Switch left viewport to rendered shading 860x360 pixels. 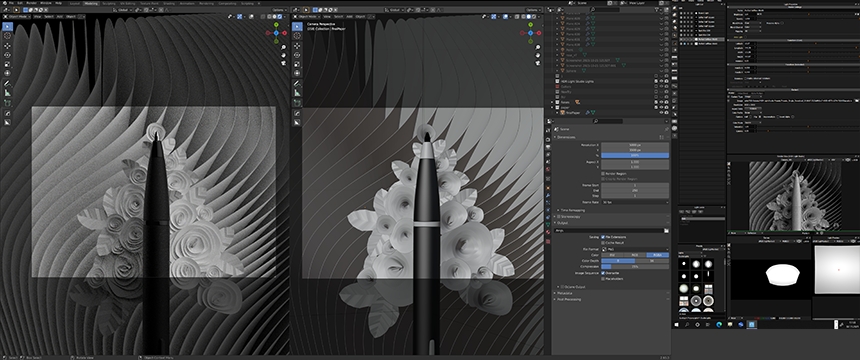[280, 16]
